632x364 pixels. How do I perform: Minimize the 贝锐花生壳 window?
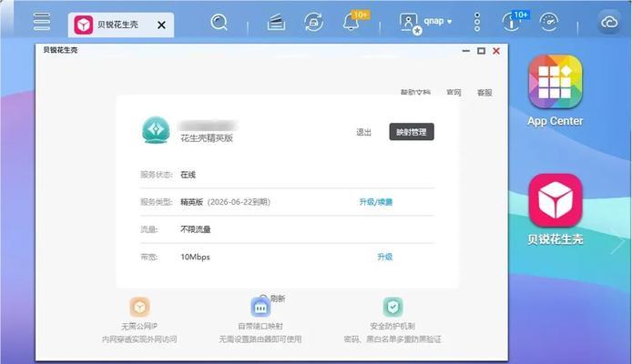coord(466,51)
